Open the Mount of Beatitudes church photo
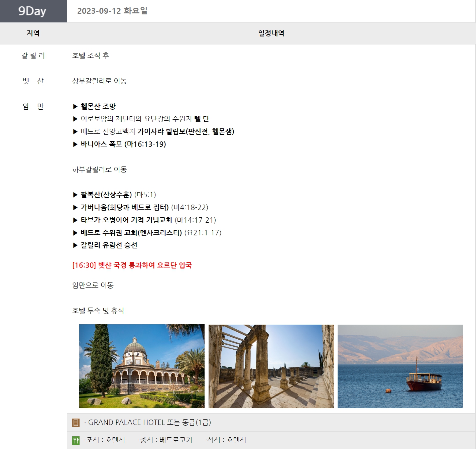476x449 pixels. (x=142, y=366)
